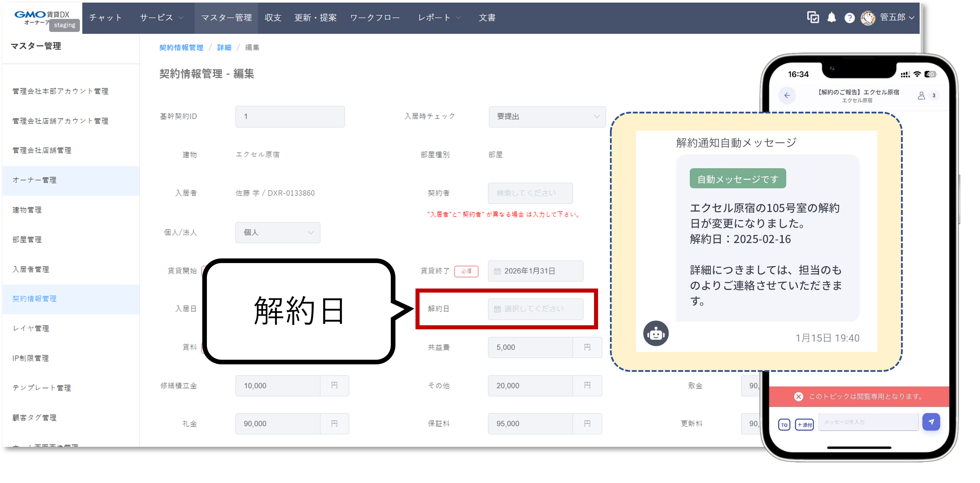Click the calendar icon in the 解約日 field
This screenshot has width=980, height=483.
coord(497,309)
